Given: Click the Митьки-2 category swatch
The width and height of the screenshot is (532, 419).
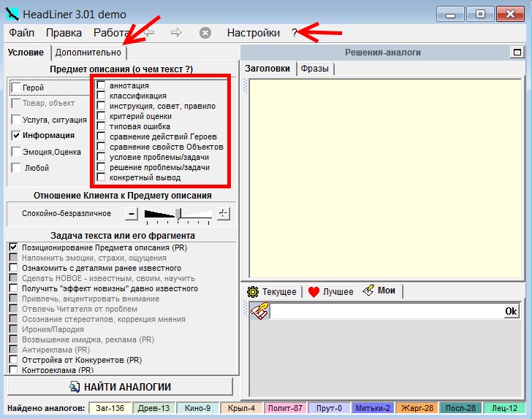Looking at the screenshot, I should pyautogui.click(x=373, y=408).
